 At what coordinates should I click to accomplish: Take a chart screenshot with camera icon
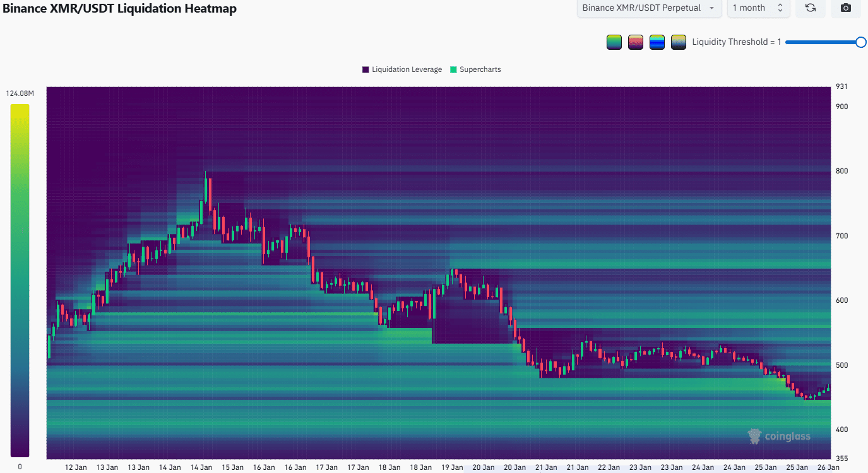pos(846,8)
